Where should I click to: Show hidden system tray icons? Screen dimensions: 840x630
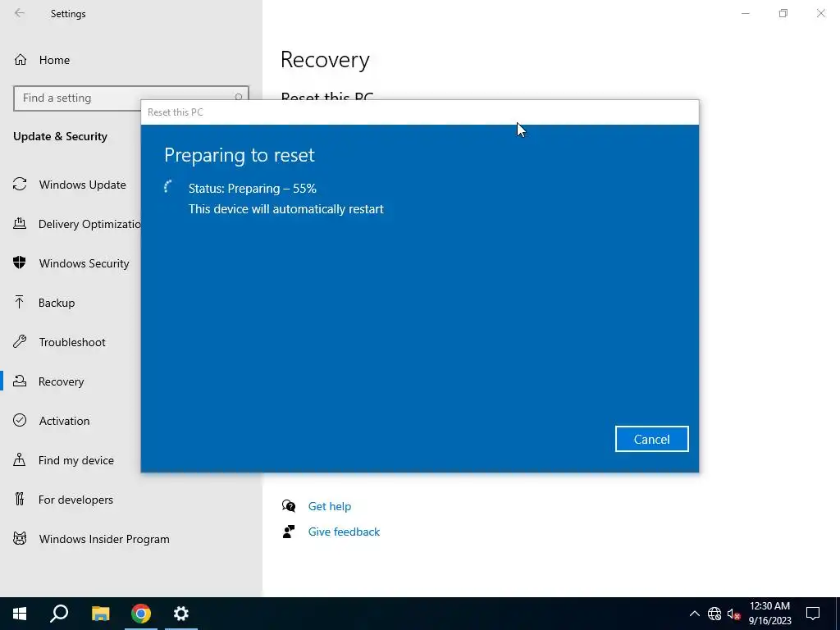click(694, 614)
